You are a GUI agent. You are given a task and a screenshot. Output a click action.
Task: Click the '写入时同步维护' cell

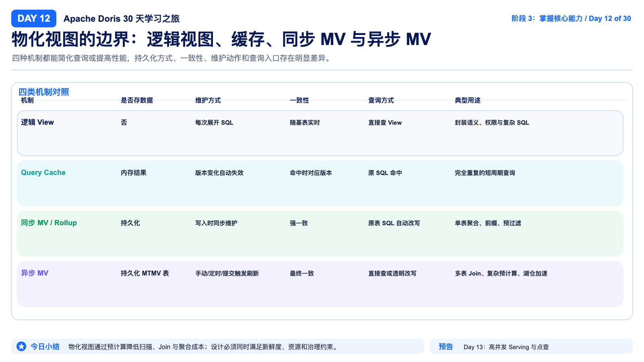pos(216,223)
